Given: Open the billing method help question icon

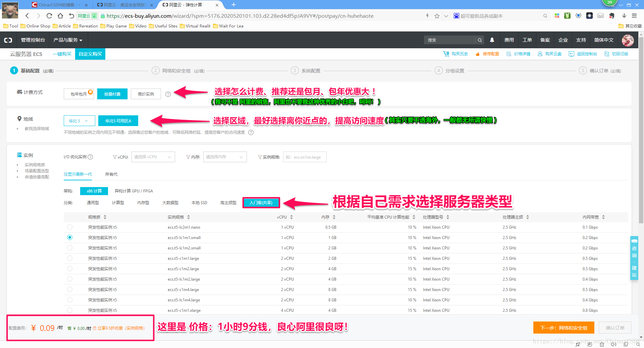Looking at the screenshot, I should click(x=168, y=94).
